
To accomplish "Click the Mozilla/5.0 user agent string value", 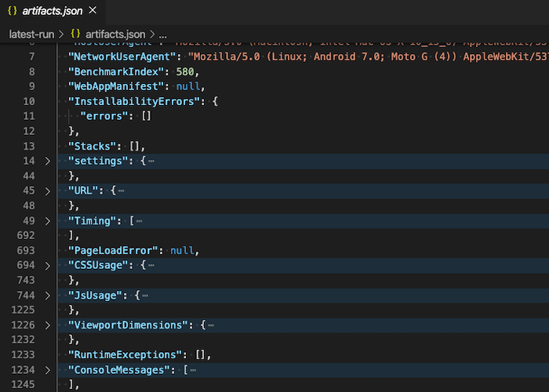I will [x=369, y=56].
